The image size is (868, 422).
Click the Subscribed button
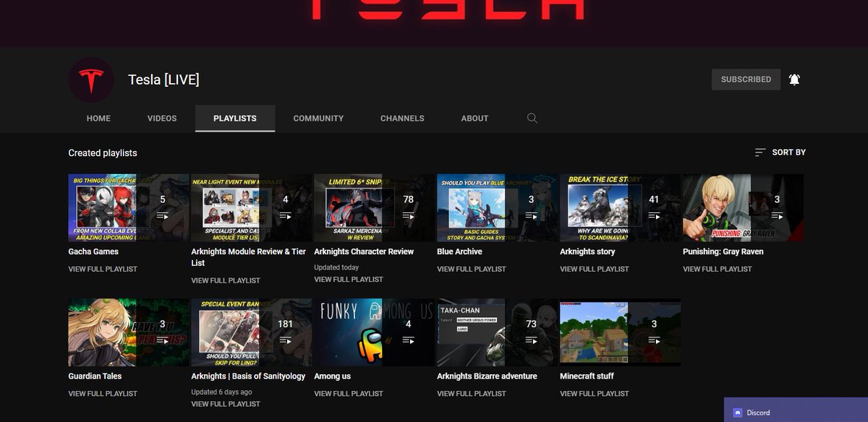[x=746, y=79]
